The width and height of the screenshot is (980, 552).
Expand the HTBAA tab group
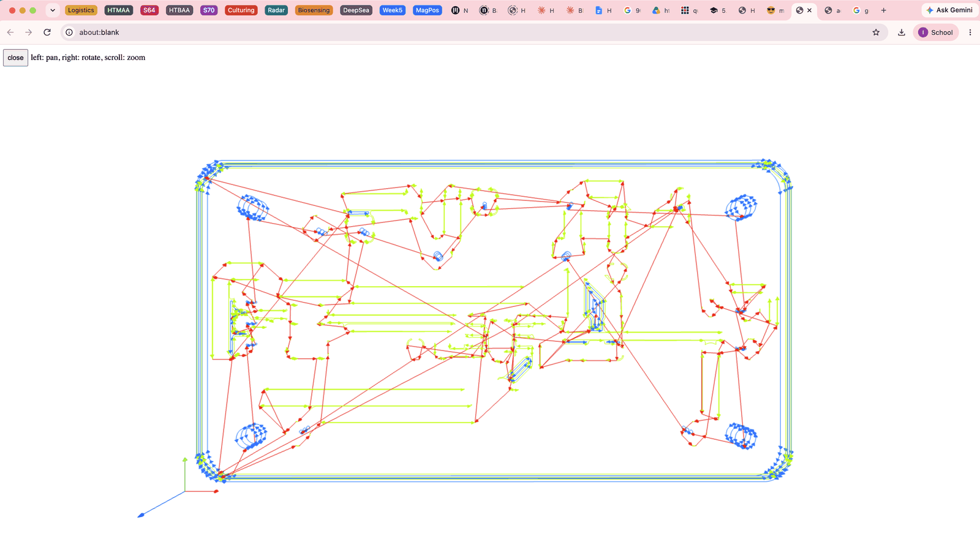pos(179,10)
